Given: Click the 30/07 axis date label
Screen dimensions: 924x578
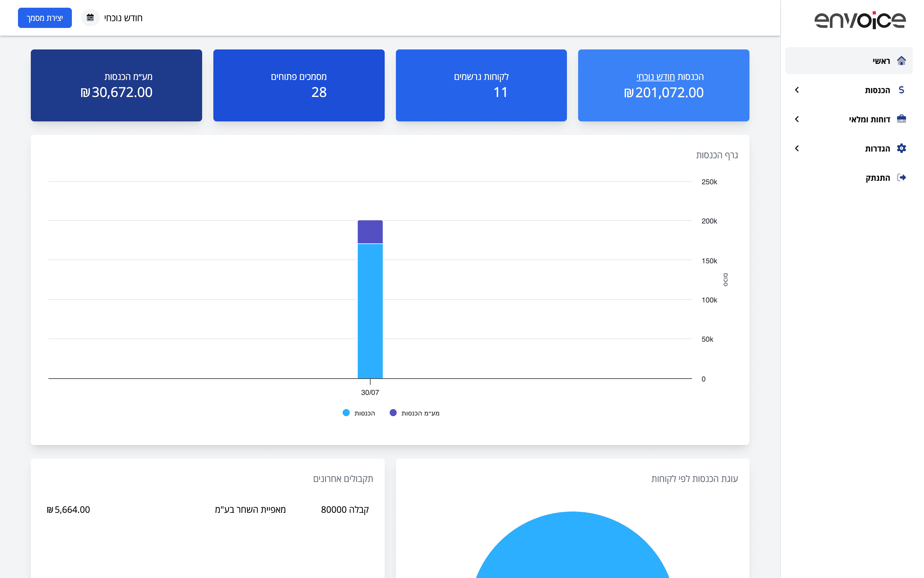Looking at the screenshot, I should [x=370, y=393].
